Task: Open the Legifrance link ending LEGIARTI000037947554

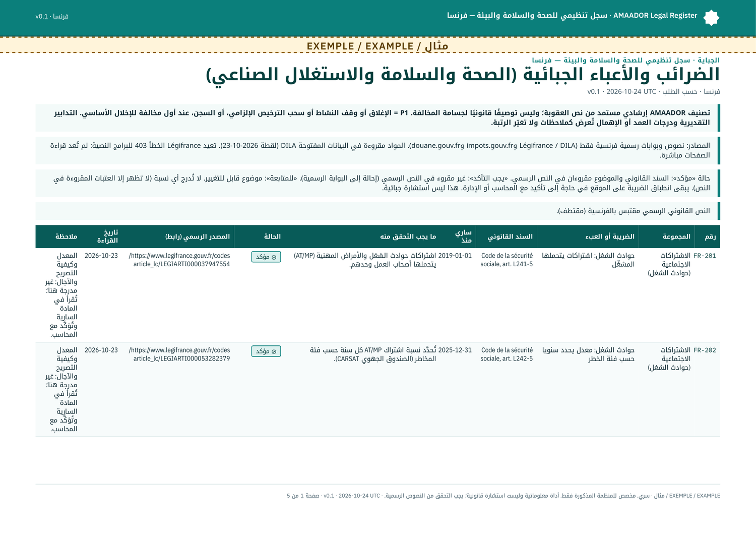Action: click(x=179, y=260)
